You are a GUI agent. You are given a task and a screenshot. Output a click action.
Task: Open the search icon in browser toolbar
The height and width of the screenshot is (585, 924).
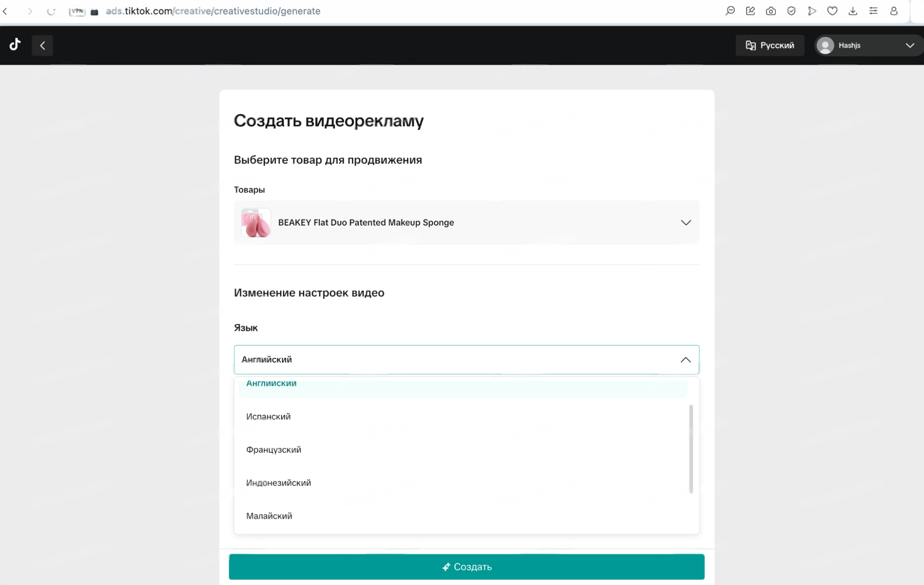point(730,11)
